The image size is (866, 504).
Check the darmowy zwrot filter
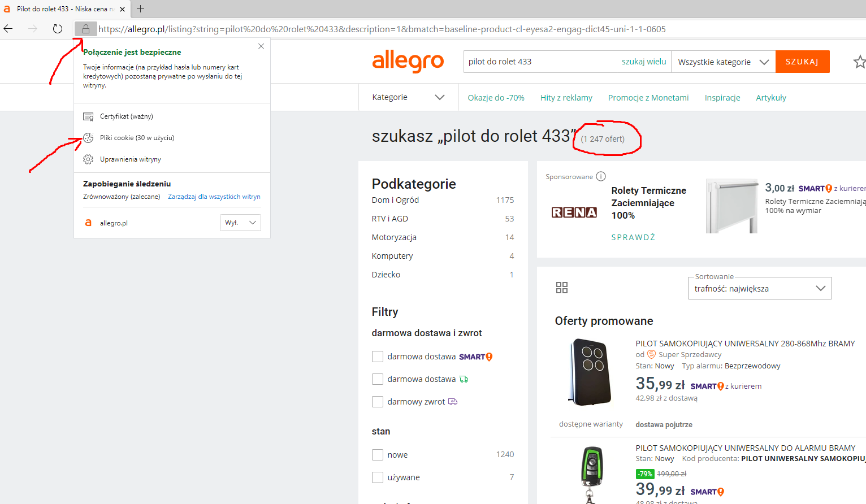[x=378, y=402]
